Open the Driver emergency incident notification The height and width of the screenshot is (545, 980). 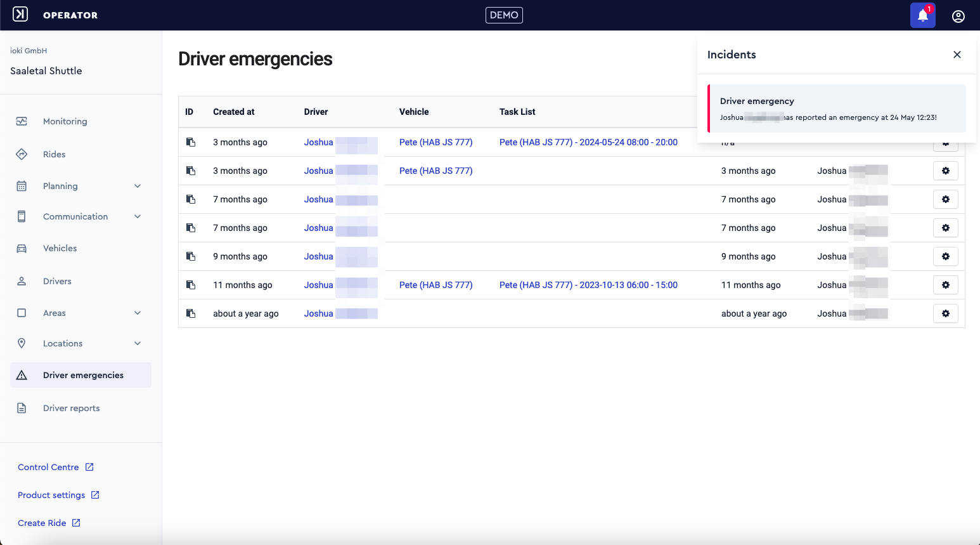837,108
